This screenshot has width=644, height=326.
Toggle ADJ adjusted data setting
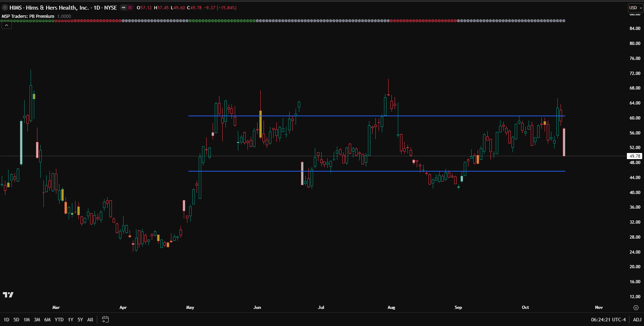(637, 320)
